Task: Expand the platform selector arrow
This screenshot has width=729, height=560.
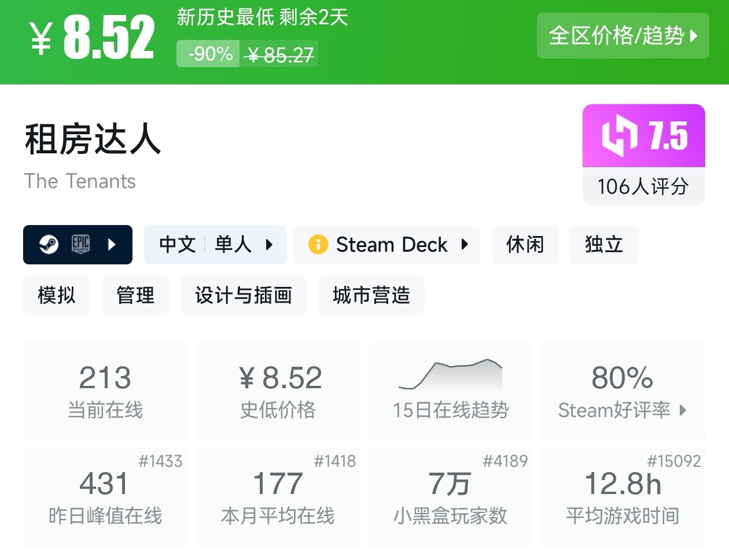Action: click(x=112, y=245)
